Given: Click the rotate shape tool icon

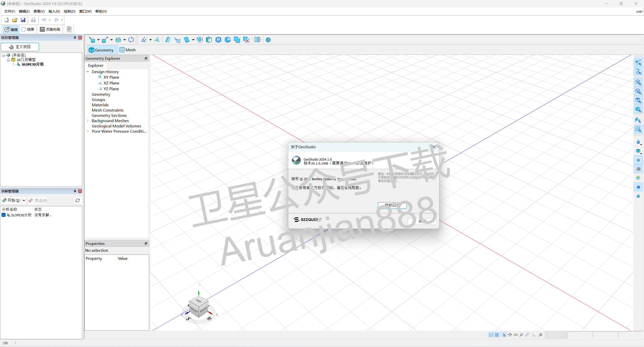Looking at the screenshot, I should (199, 40).
